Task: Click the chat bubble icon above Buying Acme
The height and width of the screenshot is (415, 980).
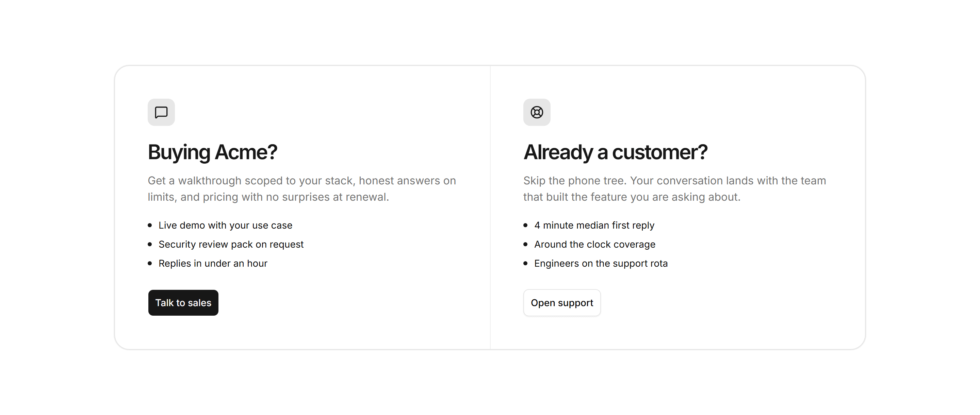Action: 161,112
